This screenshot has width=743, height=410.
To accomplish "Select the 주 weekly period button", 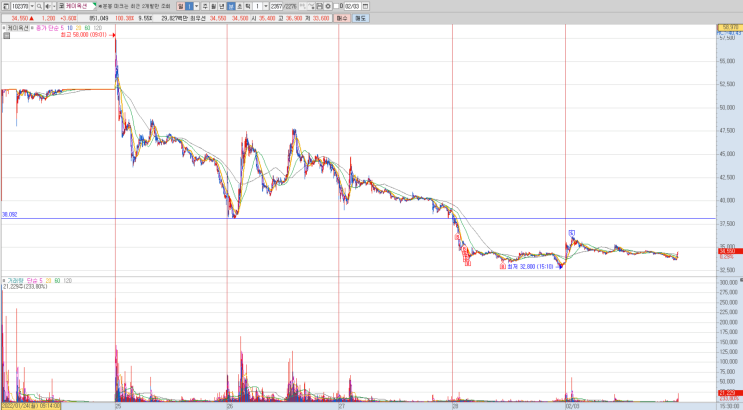I will pyautogui.click(x=205, y=6).
